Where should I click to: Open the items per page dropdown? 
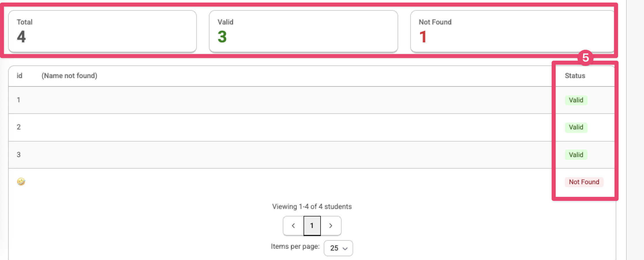pyautogui.click(x=338, y=248)
